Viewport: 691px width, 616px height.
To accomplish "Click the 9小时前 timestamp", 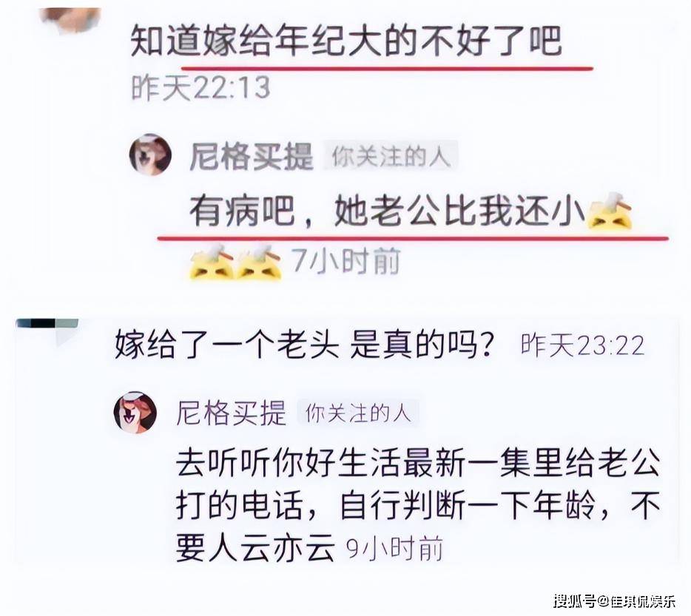I will pyautogui.click(x=394, y=549).
